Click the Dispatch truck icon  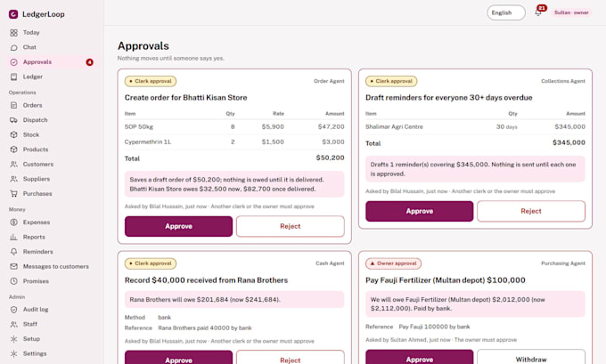pos(13,120)
